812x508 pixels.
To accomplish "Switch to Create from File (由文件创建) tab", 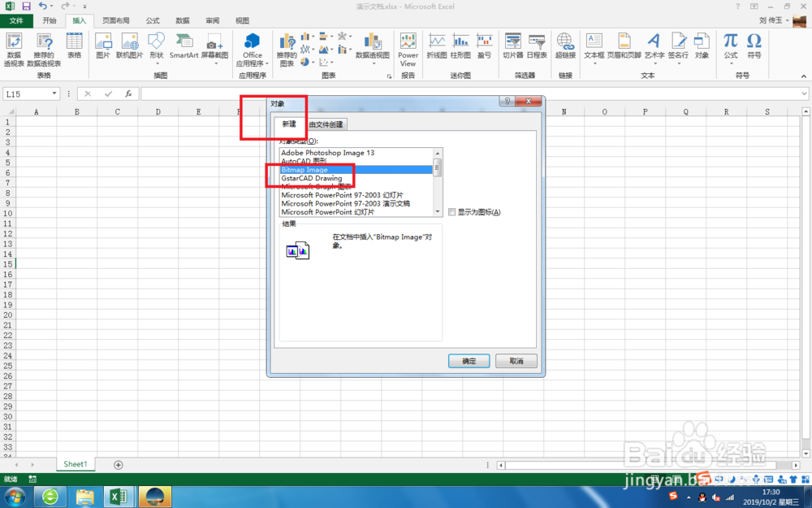I will [x=326, y=124].
